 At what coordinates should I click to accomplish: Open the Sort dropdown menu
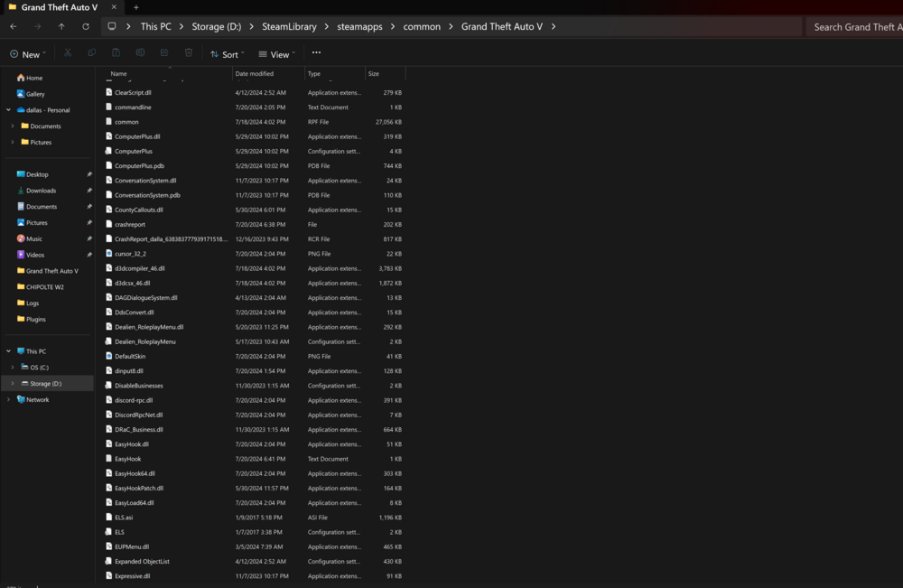point(227,53)
